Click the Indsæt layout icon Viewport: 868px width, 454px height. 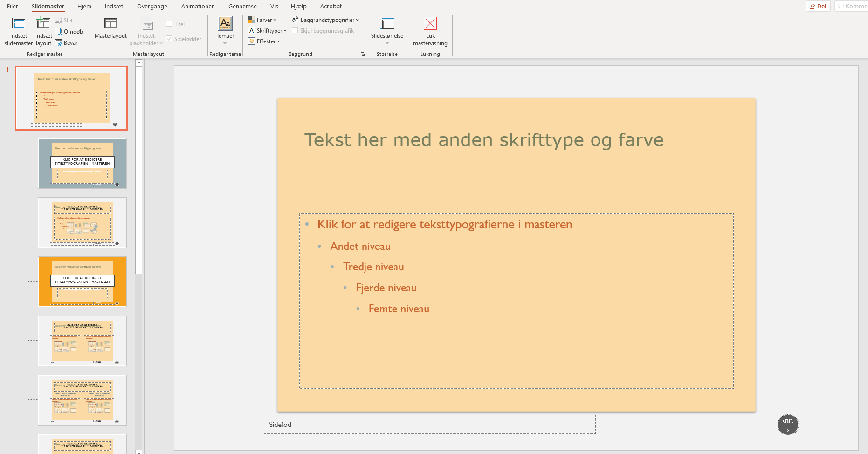(x=43, y=31)
